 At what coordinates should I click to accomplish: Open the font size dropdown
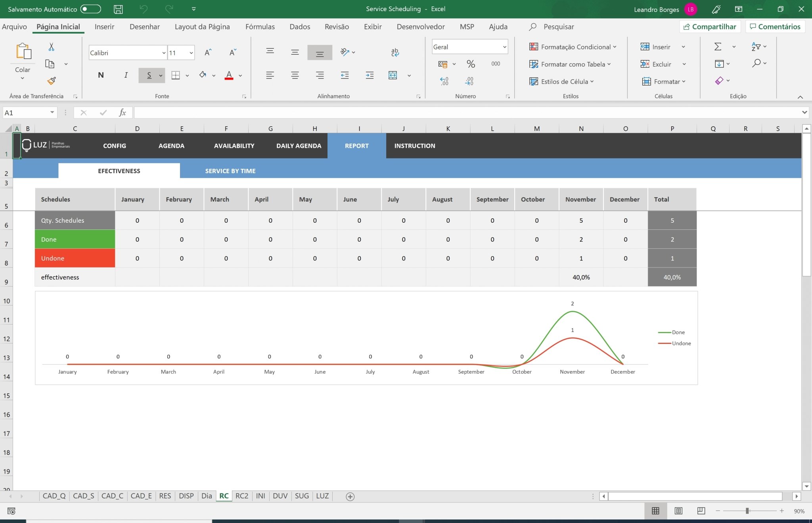point(191,52)
